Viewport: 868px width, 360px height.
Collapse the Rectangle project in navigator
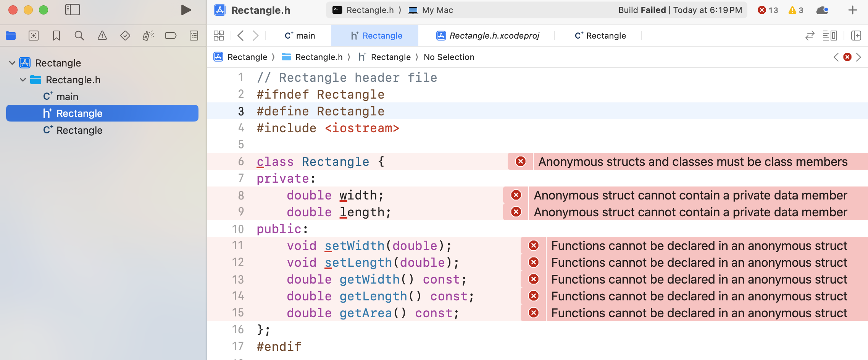[x=12, y=63]
